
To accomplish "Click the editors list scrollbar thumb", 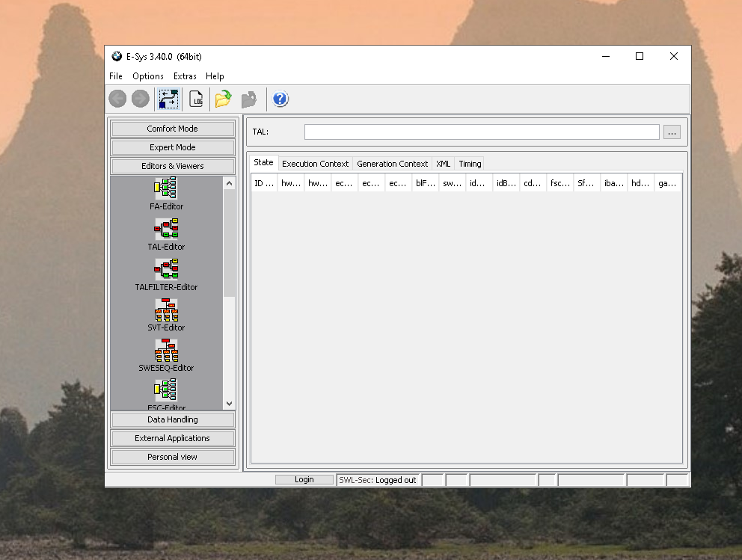I will click(229, 243).
